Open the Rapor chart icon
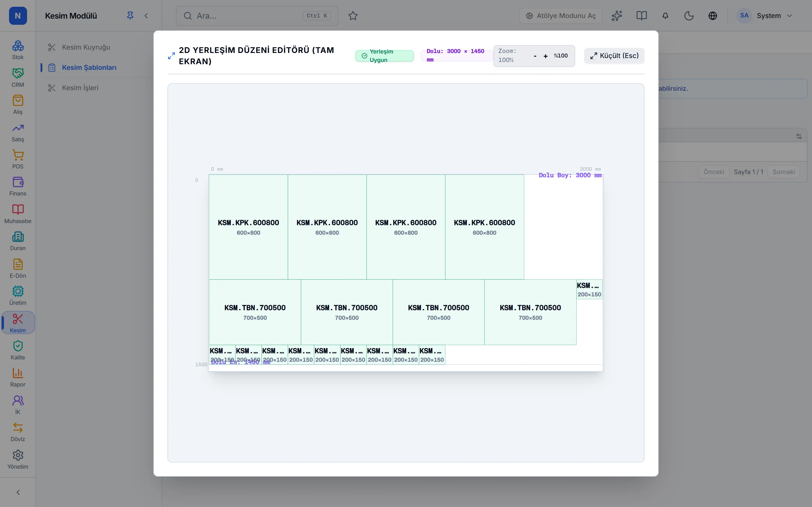 pyautogui.click(x=18, y=373)
